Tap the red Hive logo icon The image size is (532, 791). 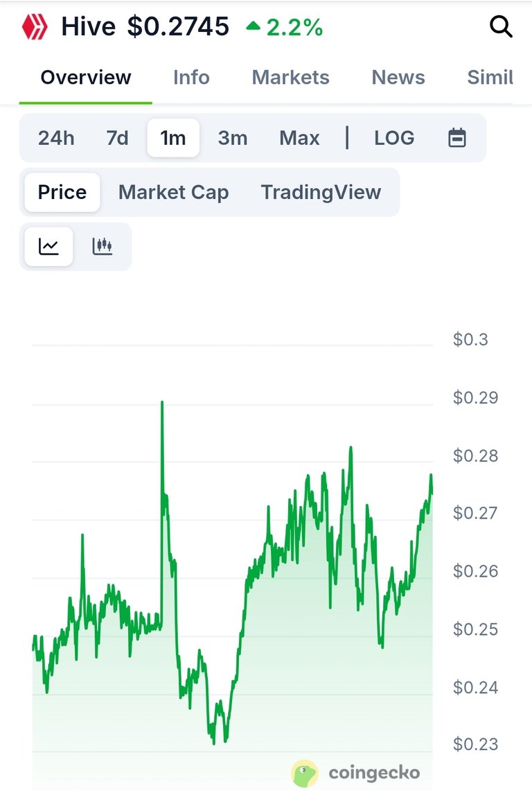click(x=35, y=26)
